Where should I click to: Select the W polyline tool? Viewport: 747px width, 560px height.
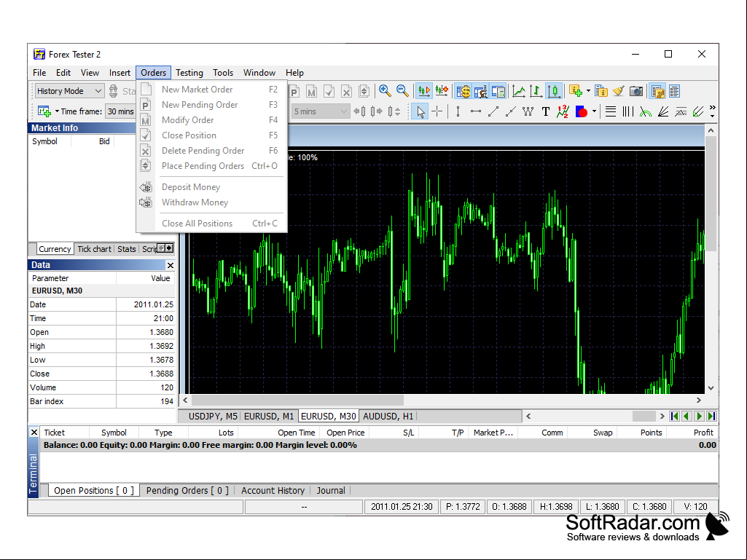coord(528,112)
